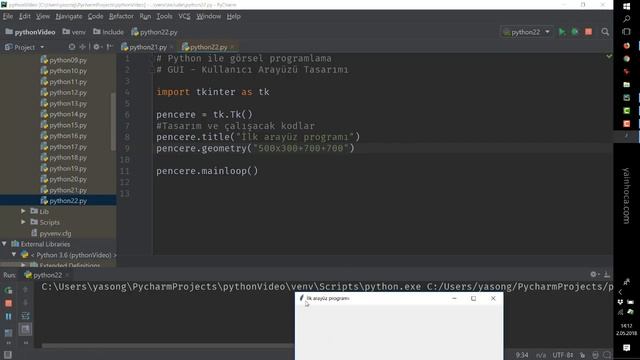Hide the Project panel with hide icon

click(109, 47)
